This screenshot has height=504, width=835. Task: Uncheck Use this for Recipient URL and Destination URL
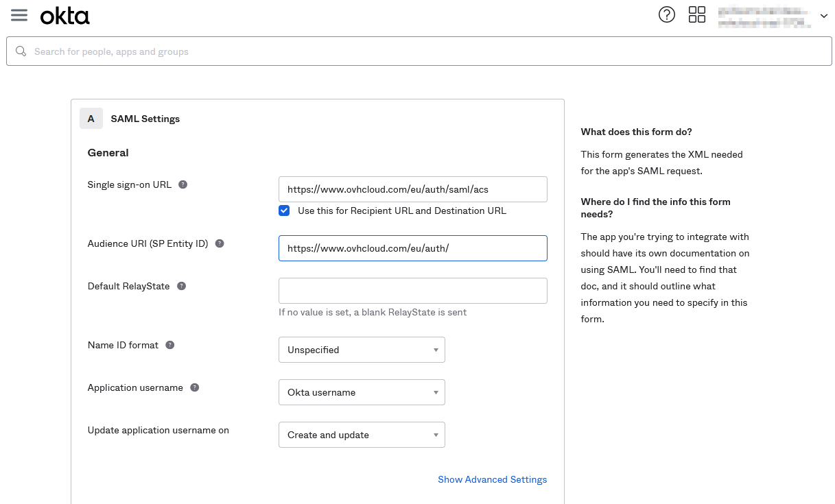(284, 211)
